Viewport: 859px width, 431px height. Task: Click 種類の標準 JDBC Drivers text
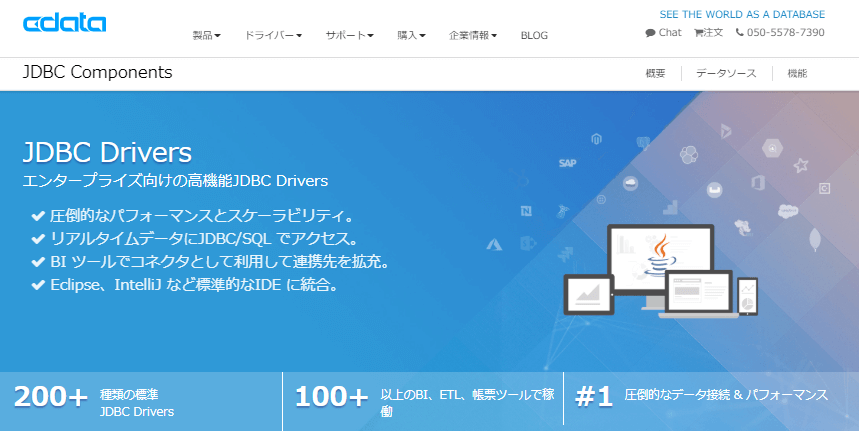click(137, 403)
